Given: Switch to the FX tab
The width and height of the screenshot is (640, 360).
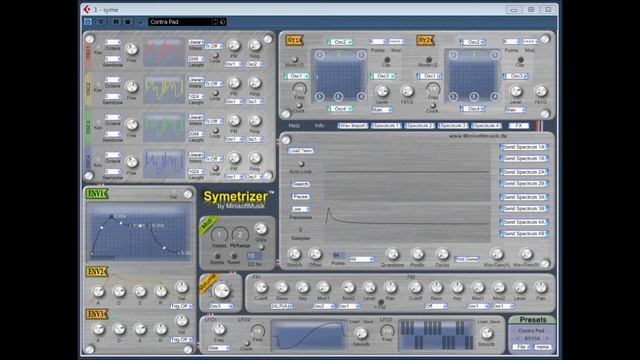Looking at the screenshot, I should (519, 126).
